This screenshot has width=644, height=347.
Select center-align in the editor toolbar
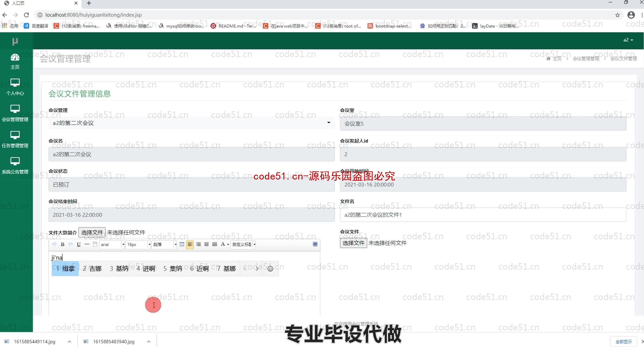point(206,244)
